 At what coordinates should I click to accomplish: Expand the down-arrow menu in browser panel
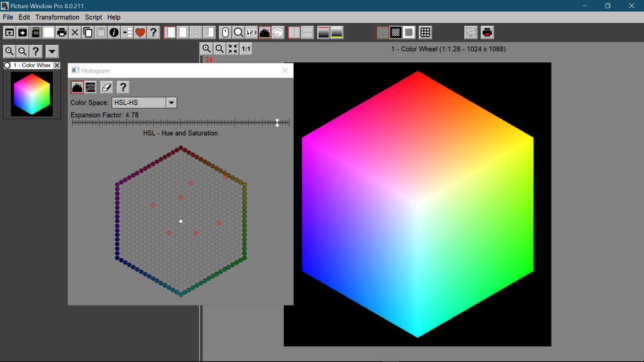pyautogui.click(x=52, y=52)
